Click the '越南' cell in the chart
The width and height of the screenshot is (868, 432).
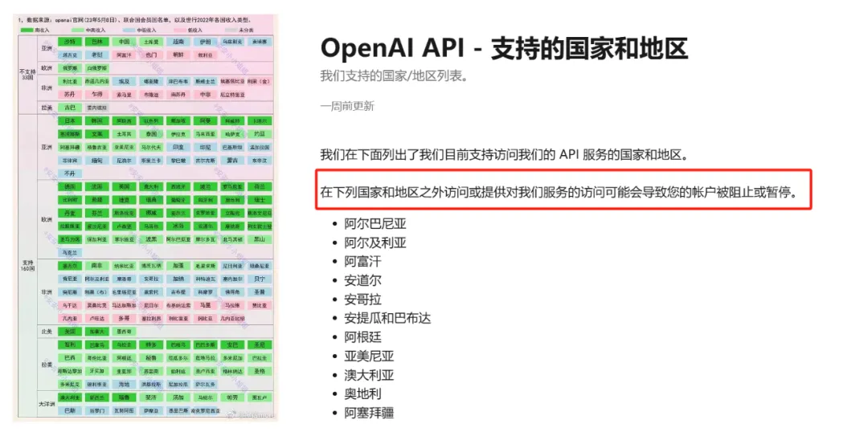coord(178,42)
